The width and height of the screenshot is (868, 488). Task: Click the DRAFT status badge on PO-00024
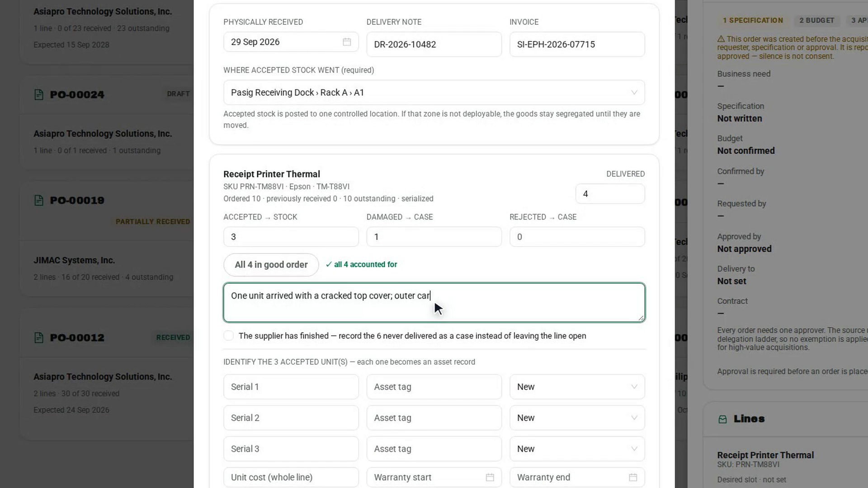coord(178,94)
